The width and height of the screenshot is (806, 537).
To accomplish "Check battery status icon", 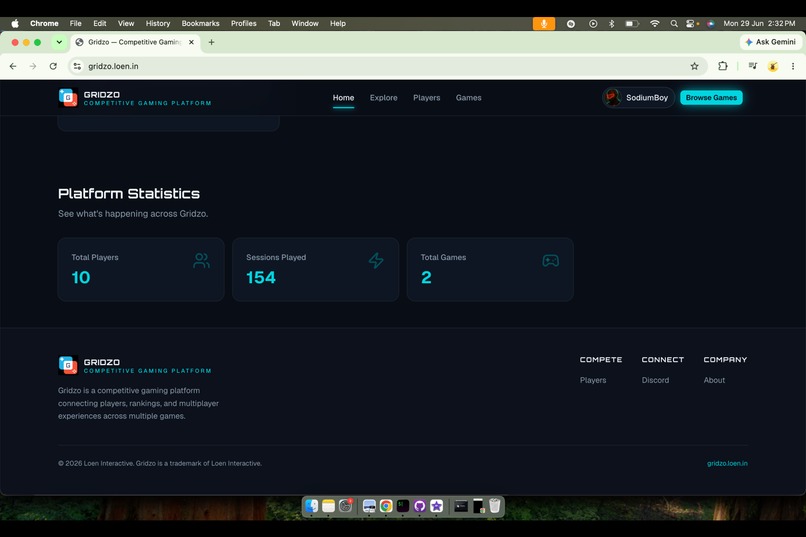I will (632, 24).
